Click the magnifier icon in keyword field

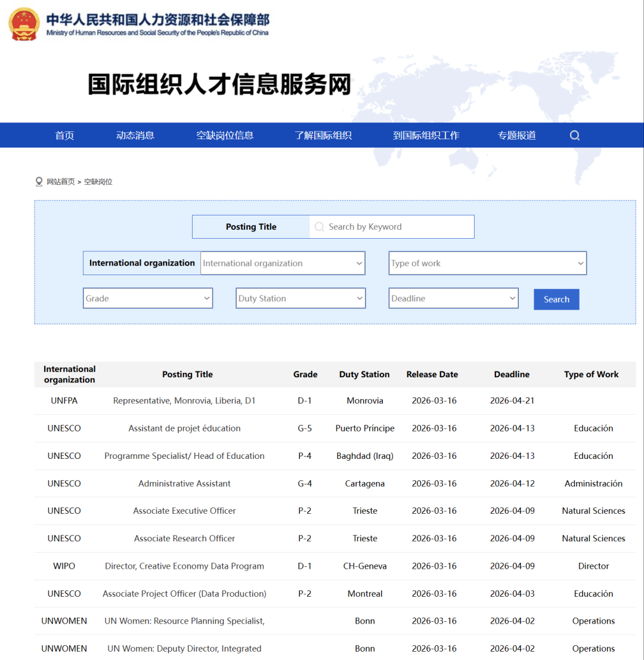click(319, 226)
